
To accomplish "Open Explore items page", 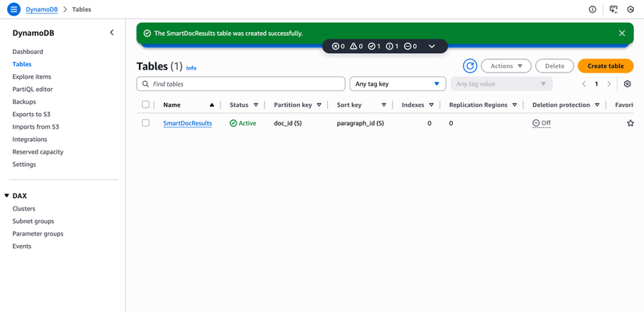I will pyautogui.click(x=32, y=76).
